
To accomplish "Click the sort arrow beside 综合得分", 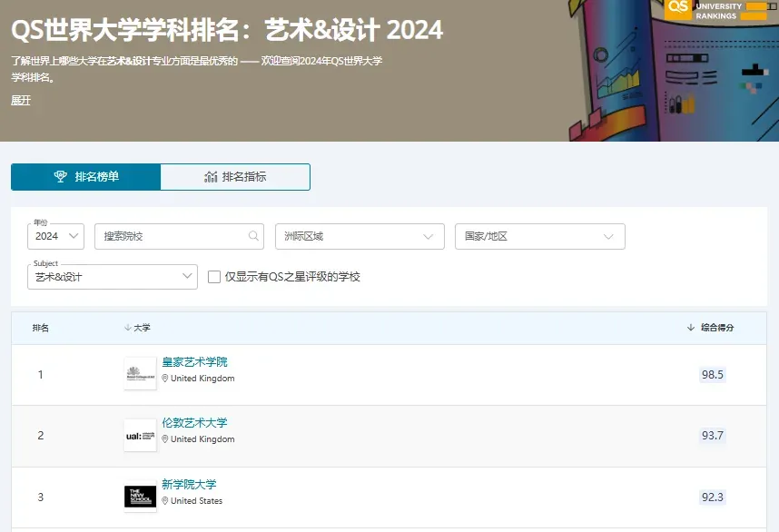I will click(x=691, y=328).
